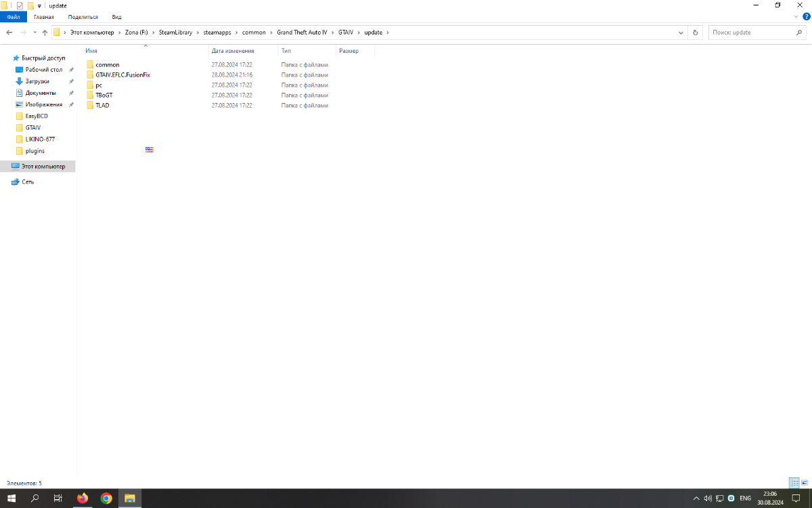Click the Forward navigation arrow
Viewport: 812px width, 508px height.
coord(24,32)
